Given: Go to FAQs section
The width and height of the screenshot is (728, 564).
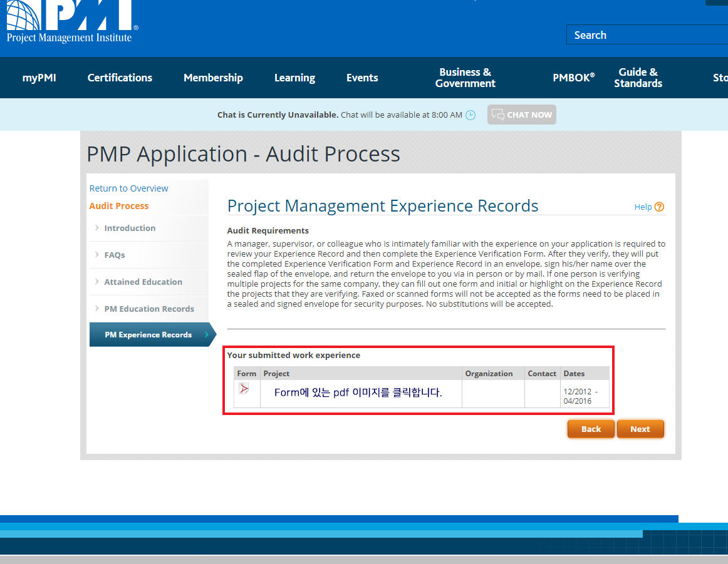Looking at the screenshot, I should (x=115, y=255).
